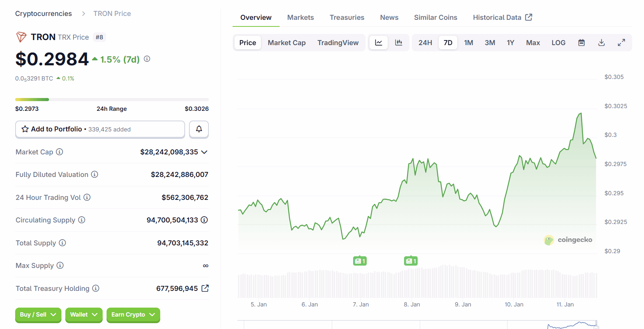Open the Earn Crypto dropdown
644x329 pixels.
(x=133, y=315)
